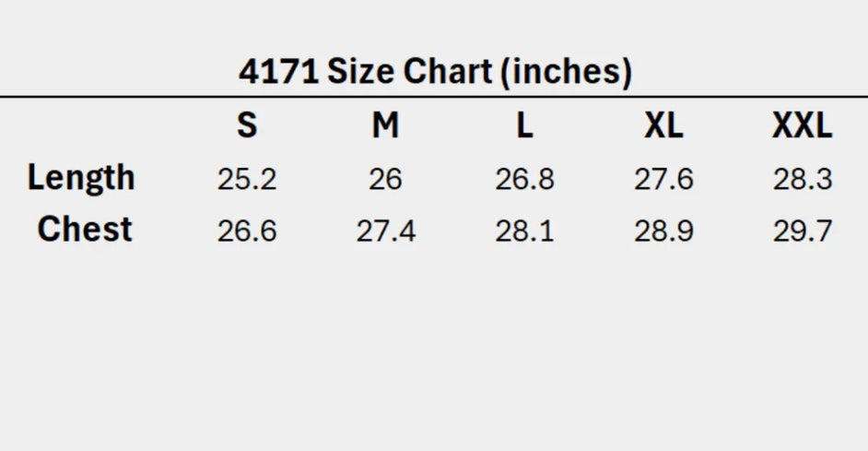Click the Chest row label
The image size is (868, 451).
85,230
